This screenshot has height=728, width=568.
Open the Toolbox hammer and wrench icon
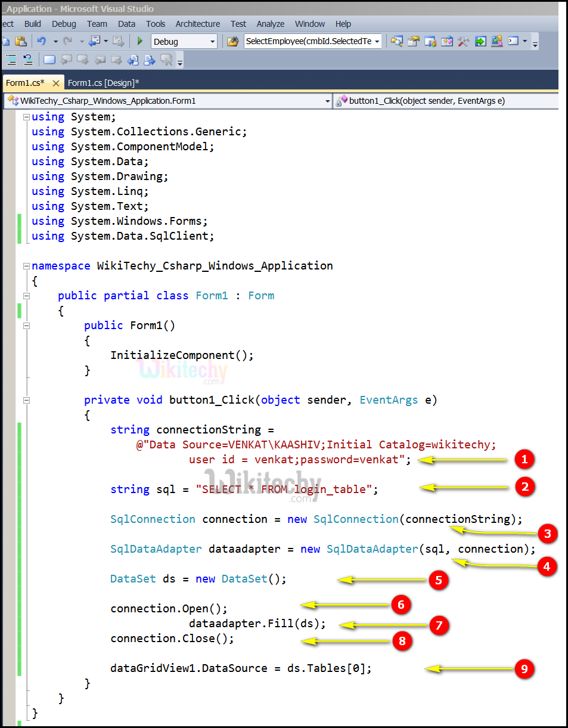(463, 41)
